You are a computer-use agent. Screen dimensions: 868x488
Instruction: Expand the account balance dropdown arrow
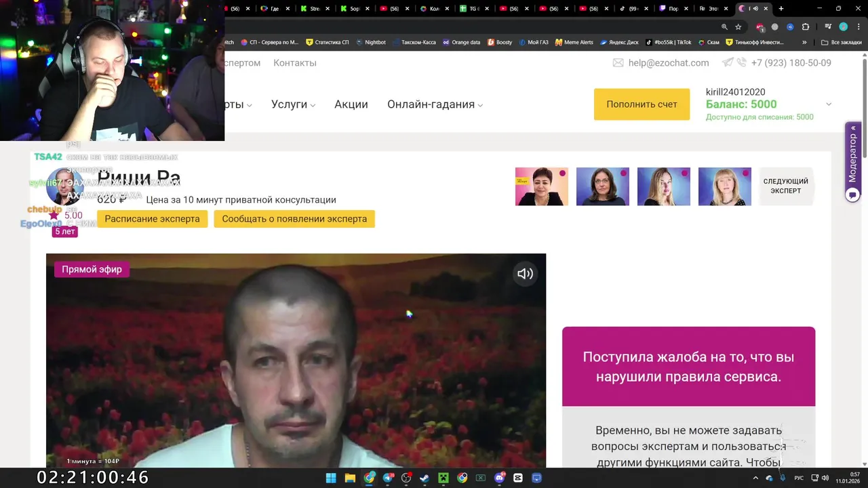828,104
